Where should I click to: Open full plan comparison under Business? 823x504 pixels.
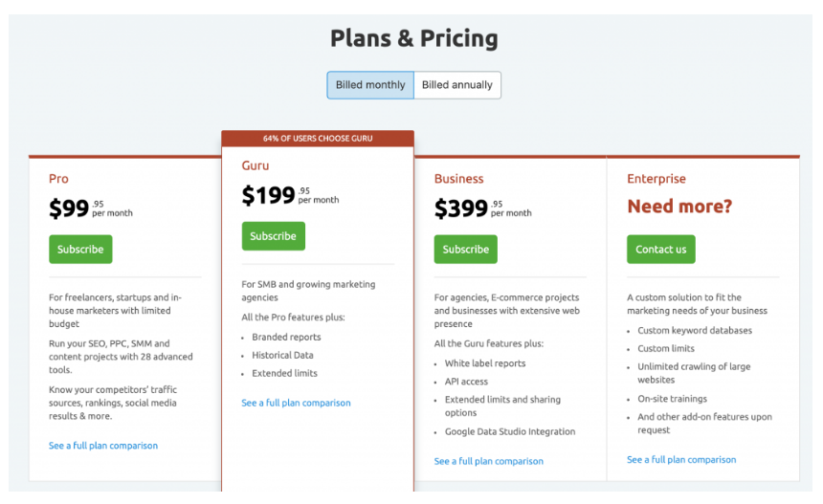488,462
